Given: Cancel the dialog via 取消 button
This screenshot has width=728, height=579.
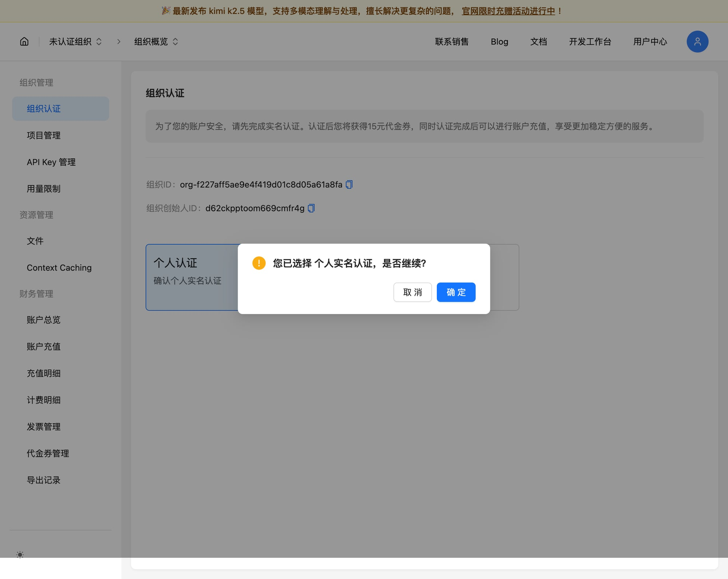Looking at the screenshot, I should coord(412,292).
